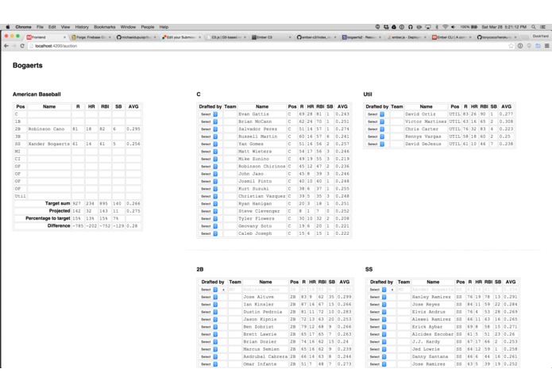The width and height of the screenshot is (552, 392).
Task: Click the DockYard profile button
Action: point(540,37)
